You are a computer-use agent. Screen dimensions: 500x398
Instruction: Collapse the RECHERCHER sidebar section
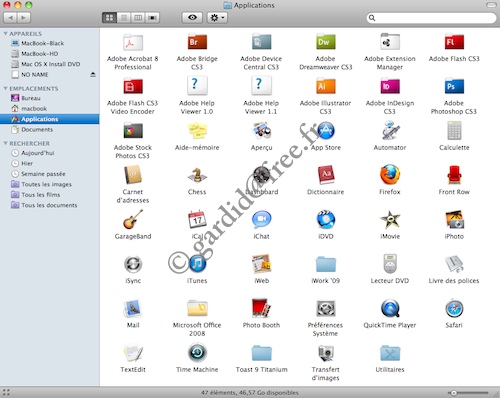tap(5, 143)
